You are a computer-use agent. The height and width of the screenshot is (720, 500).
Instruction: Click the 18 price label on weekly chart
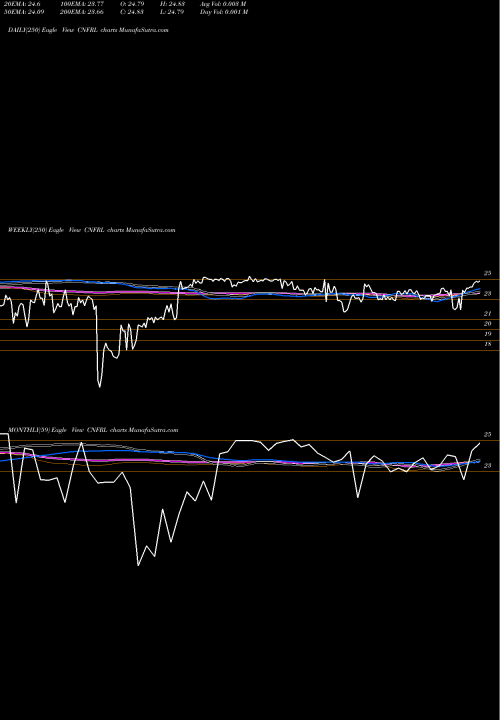(x=488, y=344)
